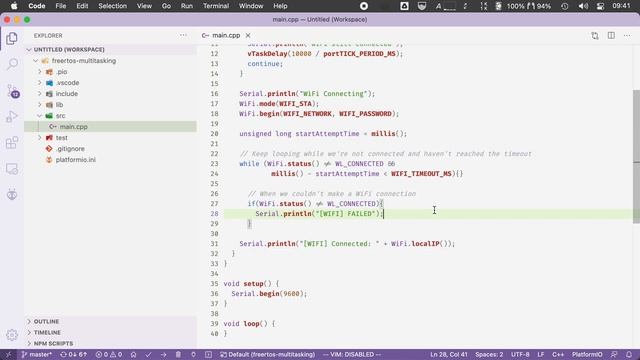The image size is (640, 360).
Task: Open the Edit menu
Action: [x=82, y=6]
